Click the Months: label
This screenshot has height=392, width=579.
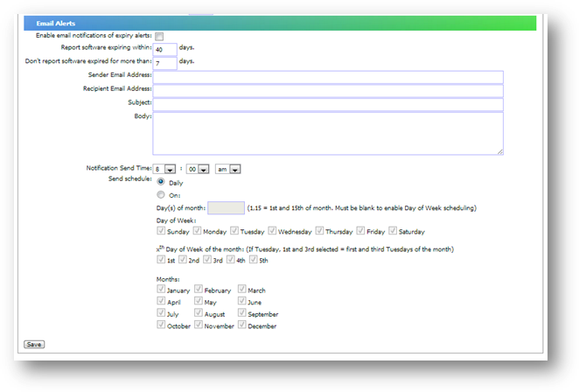pyautogui.click(x=168, y=279)
